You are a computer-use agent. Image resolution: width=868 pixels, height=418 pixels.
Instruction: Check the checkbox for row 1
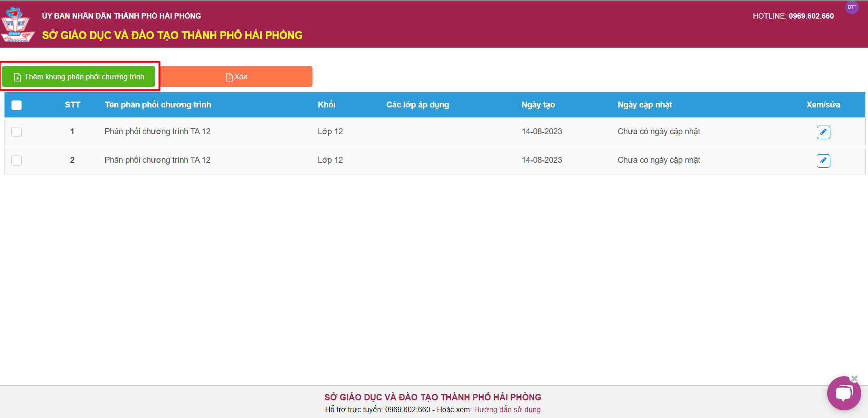coord(17,132)
